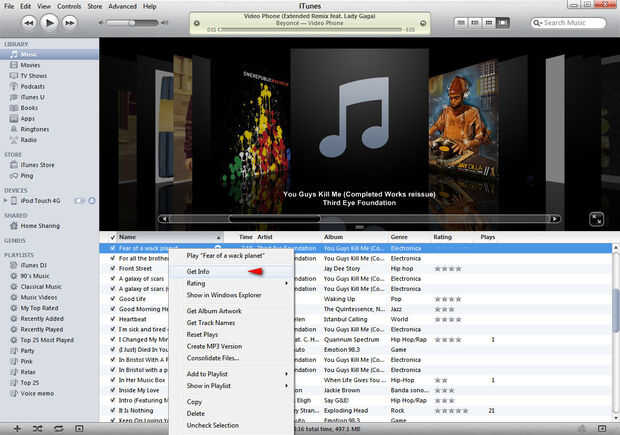The width and height of the screenshot is (620, 435).
Task: Open the Controls menu
Action: point(69,6)
